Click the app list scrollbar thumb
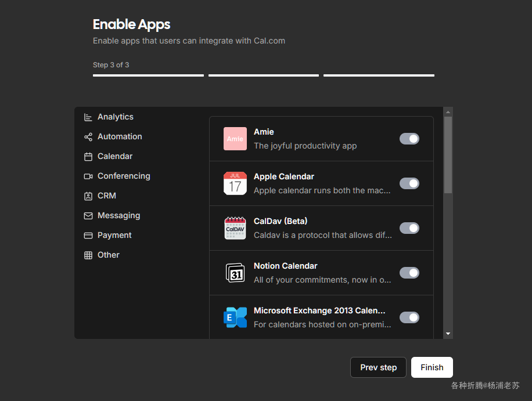The width and height of the screenshot is (532, 401). [x=448, y=155]
